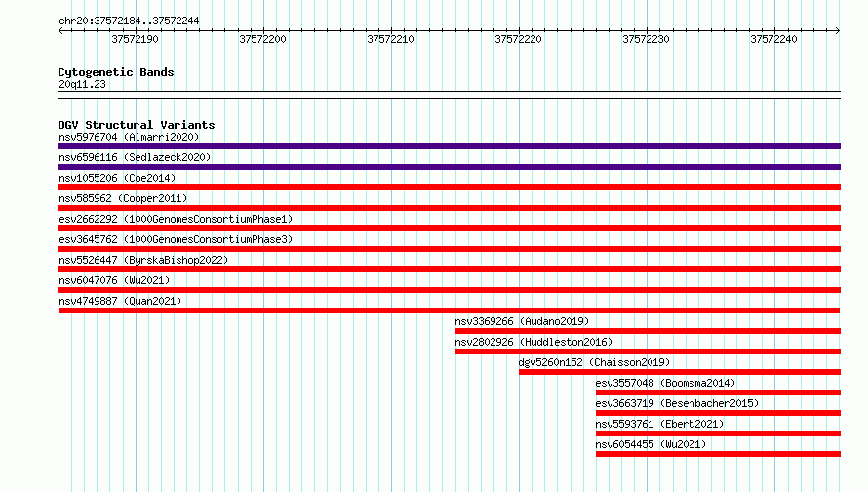Click the red bar under esv3557048
This screenshot has height=492, width=868.
pyautogui.click(x=718, y=392)
